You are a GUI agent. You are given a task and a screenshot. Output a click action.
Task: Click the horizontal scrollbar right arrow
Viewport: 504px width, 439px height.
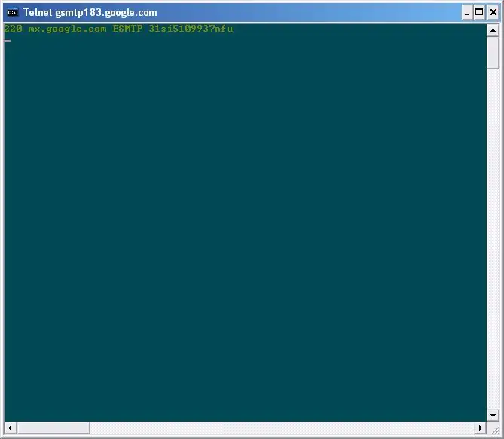pyautogui.click(x=480, y=428)
